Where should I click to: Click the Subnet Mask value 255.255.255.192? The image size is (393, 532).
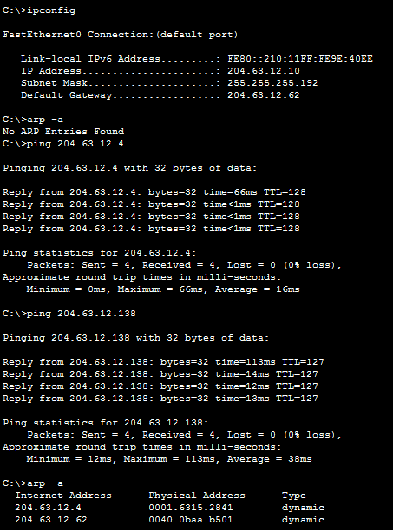272,83
